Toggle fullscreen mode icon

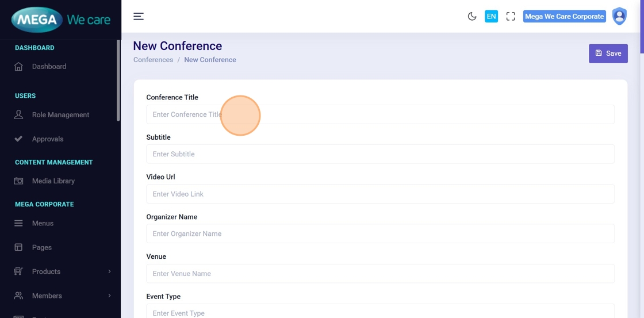coord(511,17)
